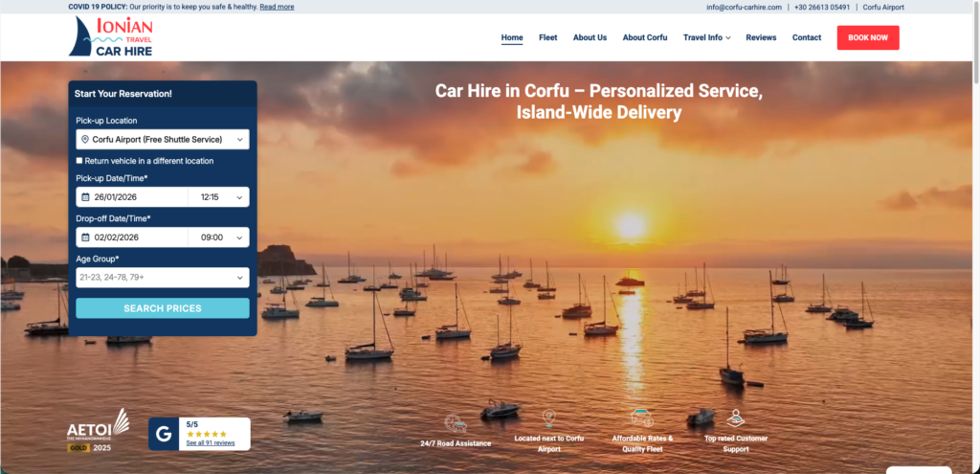The image size is (980, 474).
Task: Click the Affordable Rates & Quality Fleet icon
Action: click(641, 418)
